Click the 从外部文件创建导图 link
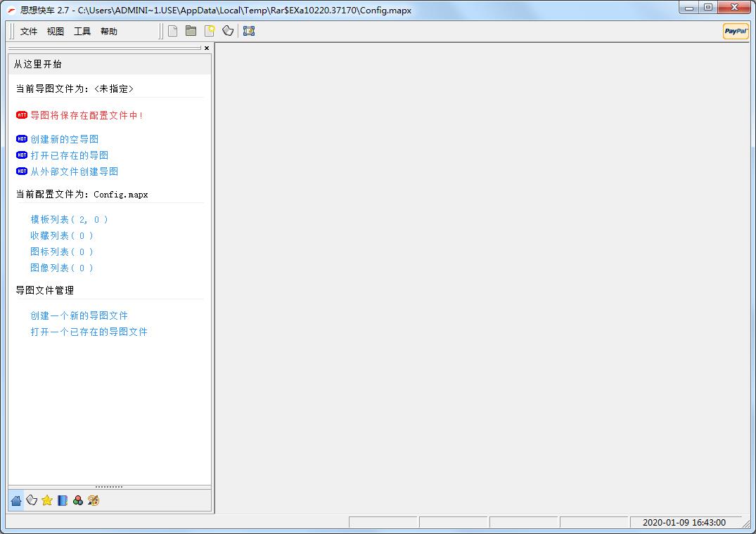The image size is (756, 534). (x=74, y=171)
